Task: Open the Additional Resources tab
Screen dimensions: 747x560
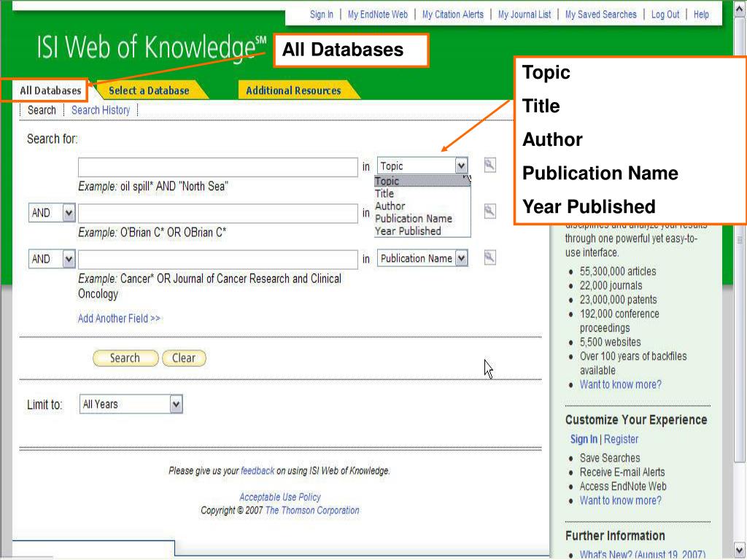Action: coord(293,91)
